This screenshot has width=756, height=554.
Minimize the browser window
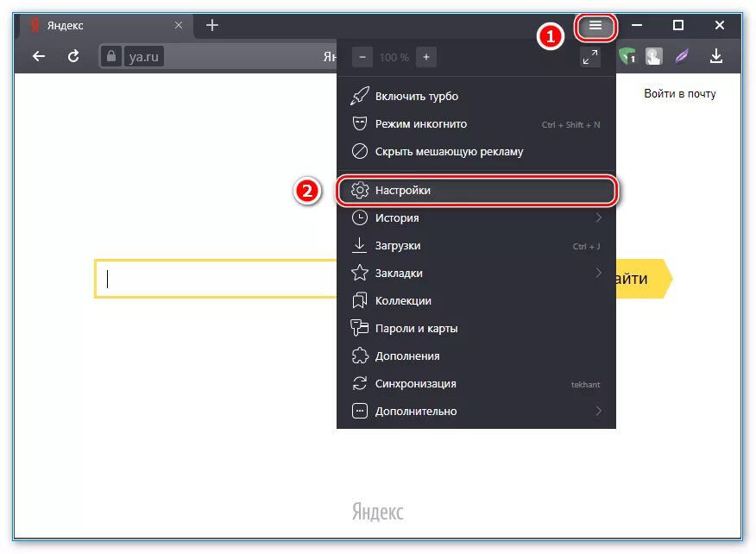click(x=636, y=25)
